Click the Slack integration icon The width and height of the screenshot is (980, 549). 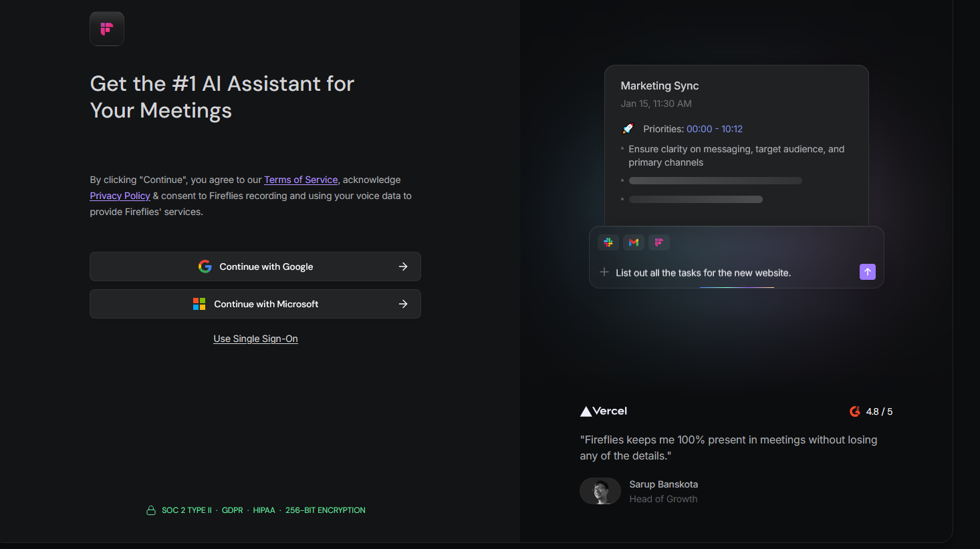coord(608,242)
